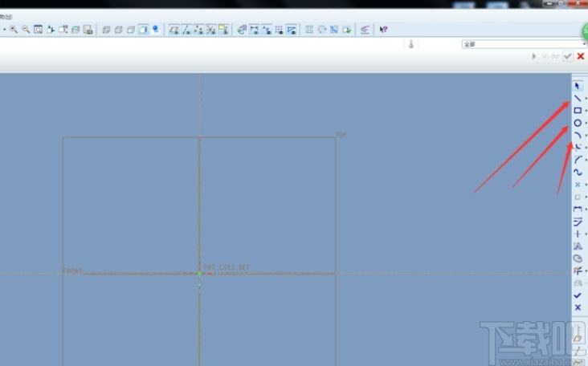Select the Line sketch tool

click(578, 98)
